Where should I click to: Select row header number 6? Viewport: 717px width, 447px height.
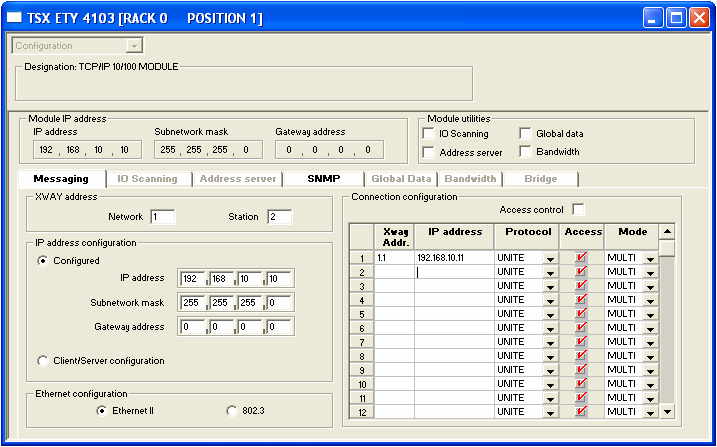(x=362, y=329)
